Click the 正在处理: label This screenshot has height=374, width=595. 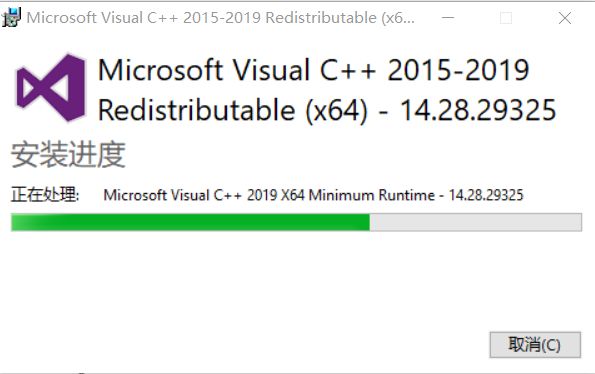(x=45, y=195)
